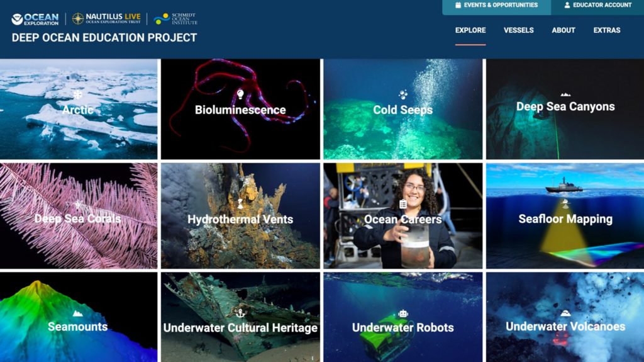Screen dimensions: 644x362
Task: Select the Seafloor Mapping topic tile
Action: 565,216
